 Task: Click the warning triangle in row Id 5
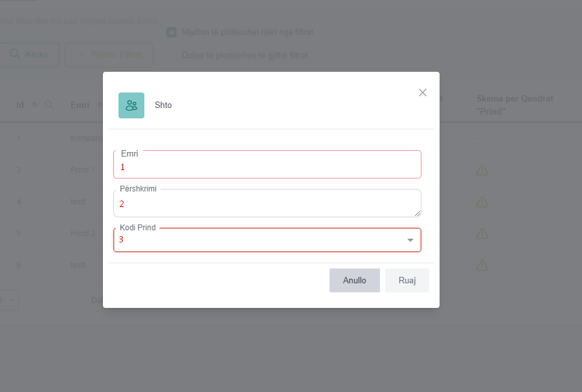pos(482,233)
